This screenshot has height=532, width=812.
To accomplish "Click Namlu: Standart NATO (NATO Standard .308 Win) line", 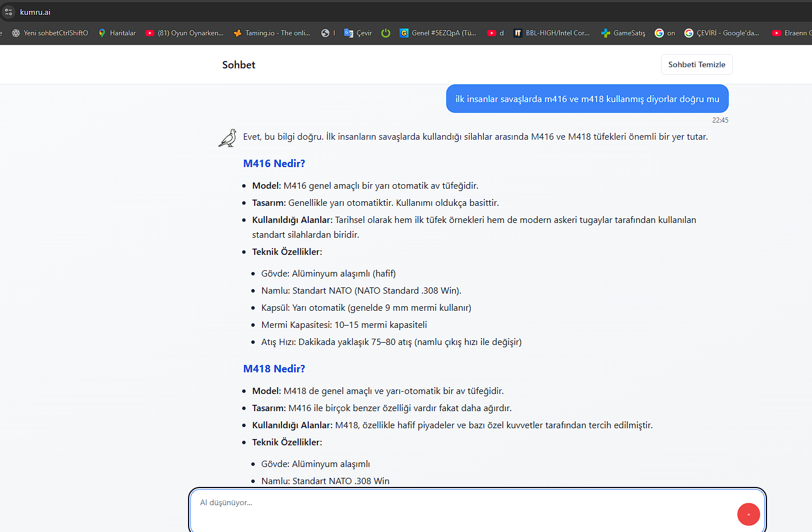I will coord(361,291).
